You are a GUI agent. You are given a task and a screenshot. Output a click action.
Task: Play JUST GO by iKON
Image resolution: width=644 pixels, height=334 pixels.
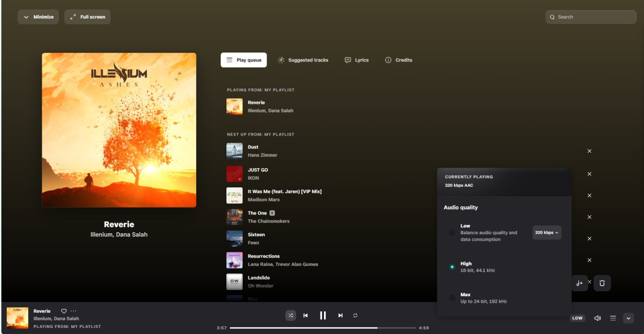[258, 170]
